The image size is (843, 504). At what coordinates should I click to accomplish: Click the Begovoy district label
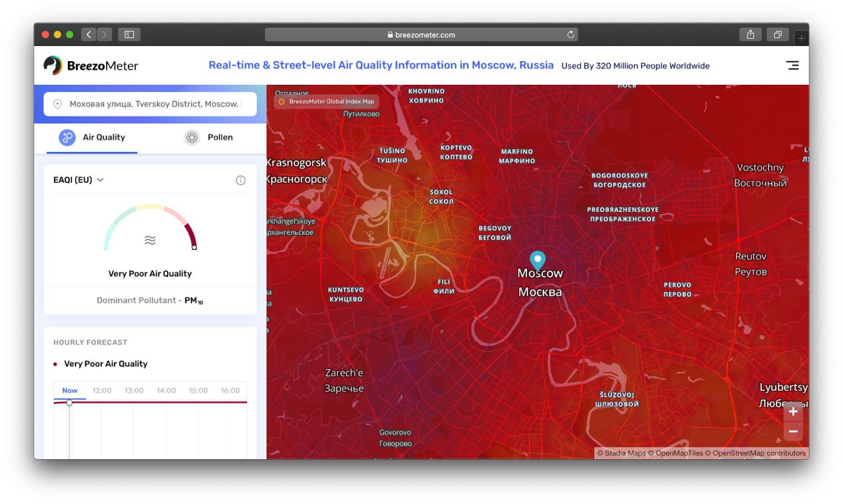[495, 233]
